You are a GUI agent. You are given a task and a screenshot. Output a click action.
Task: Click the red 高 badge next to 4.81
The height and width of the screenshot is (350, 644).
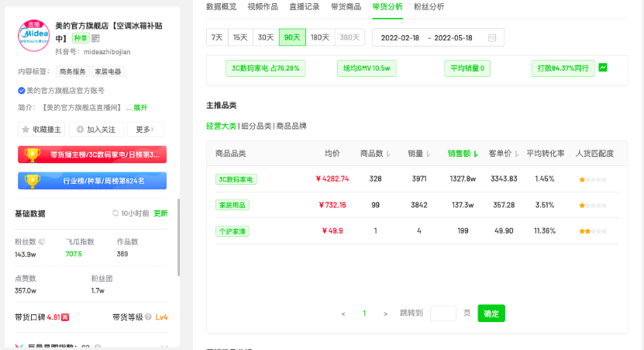[65, 317]
